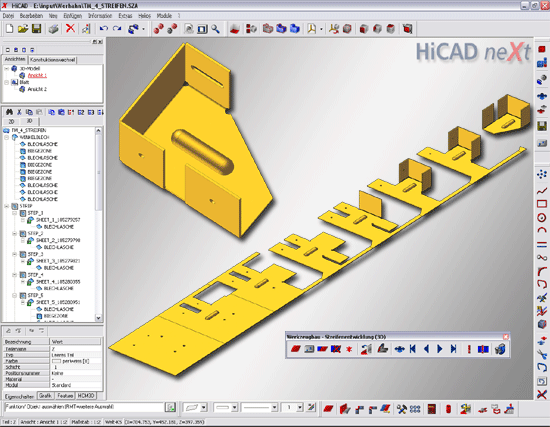Go to the next strip step arrow
Image resolution: width=550 pixels, height=427 pixels.
tap(440, 349)
